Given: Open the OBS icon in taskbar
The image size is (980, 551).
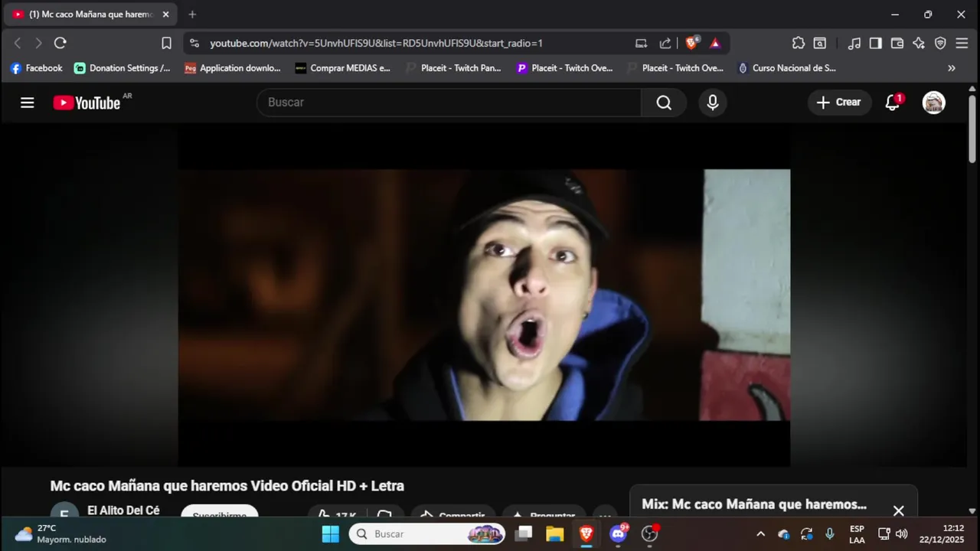Looking at the screenshot, I should click(x=650, y=534).
